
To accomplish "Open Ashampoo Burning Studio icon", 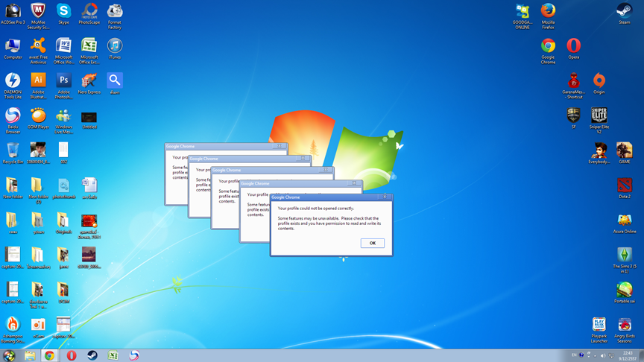I will point(13,330).
